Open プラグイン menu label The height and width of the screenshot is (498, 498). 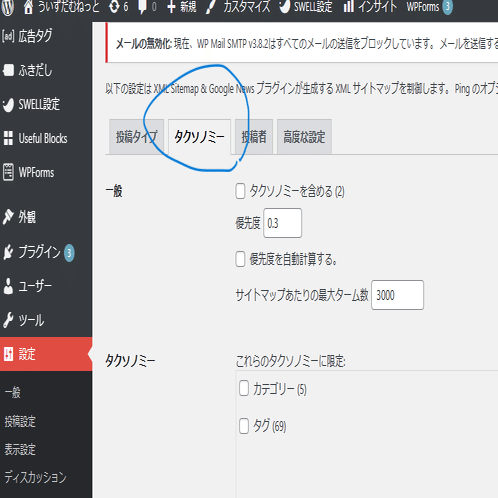click(39, 252)
